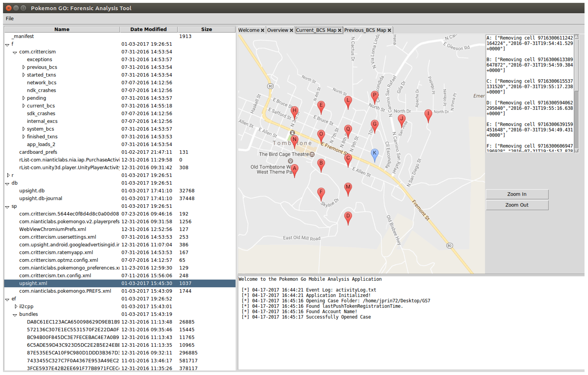Expand the previous_bcs folder

point(24,67)
